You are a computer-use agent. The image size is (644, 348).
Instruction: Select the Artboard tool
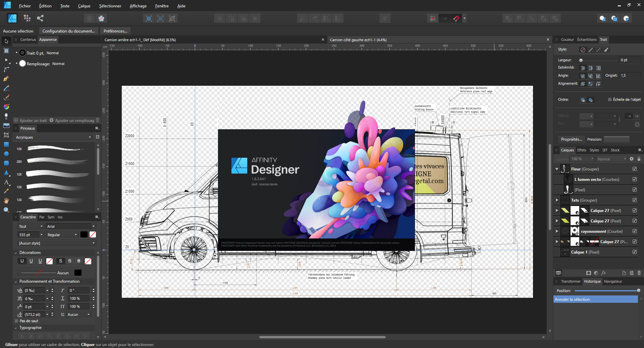coord(6,51)
